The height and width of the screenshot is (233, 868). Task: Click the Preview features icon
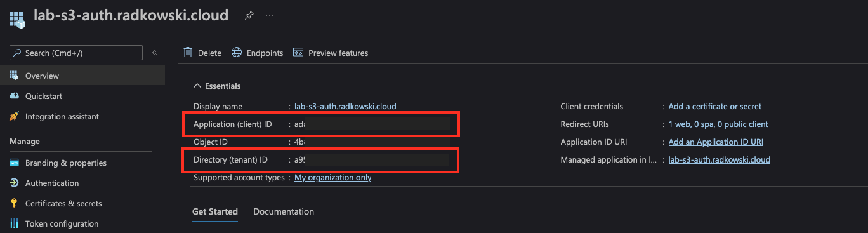(298, 52)
